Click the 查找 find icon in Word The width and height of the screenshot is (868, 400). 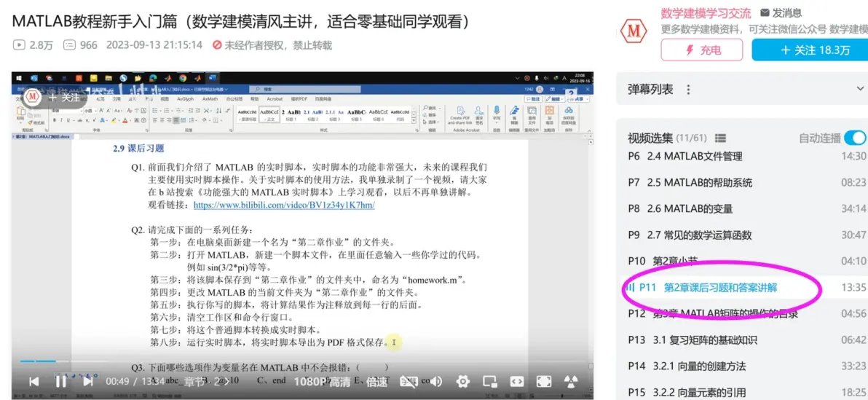pyautogui.click(x=430, y=108)
